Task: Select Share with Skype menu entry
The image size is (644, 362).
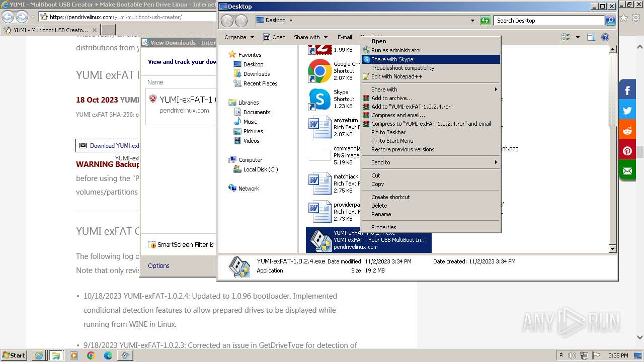Action: tap(431, 59)
